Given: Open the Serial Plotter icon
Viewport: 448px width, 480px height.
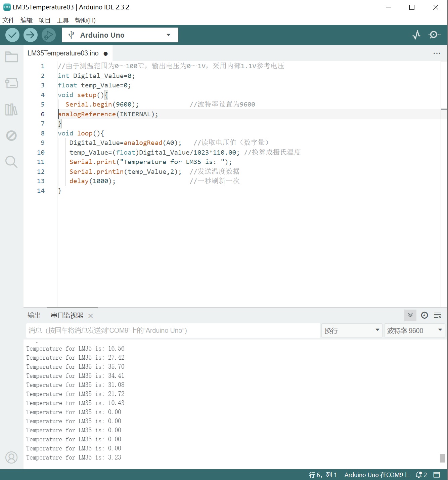Looking at the screenshot, I should point(416,35).
